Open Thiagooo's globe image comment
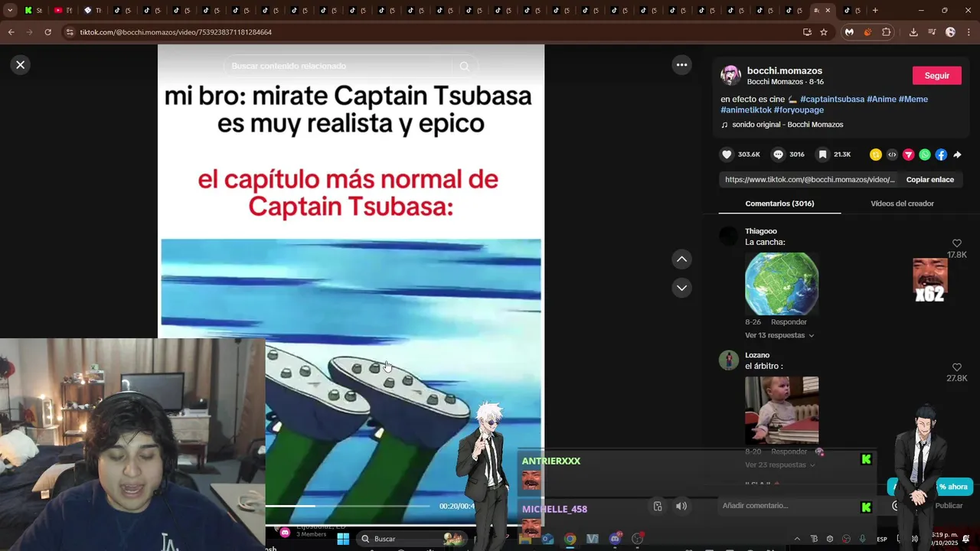Image resolution: width=980 pixels, height=551 pixels. coord(782,284)
